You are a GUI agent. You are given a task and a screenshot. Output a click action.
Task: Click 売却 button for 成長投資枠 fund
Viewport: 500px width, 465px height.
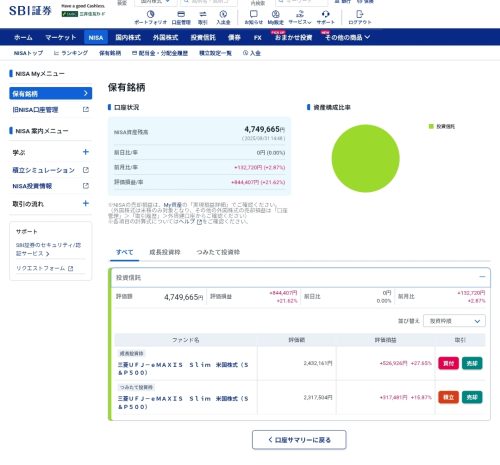tap(472, 363)
